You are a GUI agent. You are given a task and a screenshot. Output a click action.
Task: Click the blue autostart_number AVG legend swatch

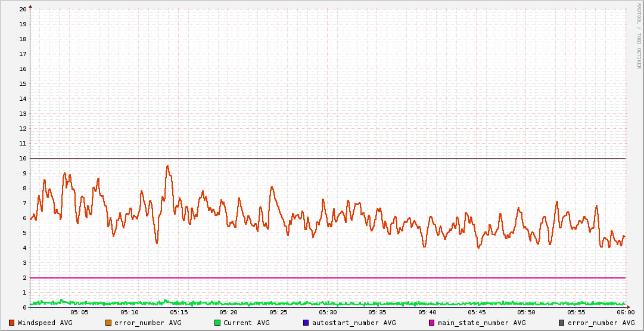(306, 323)
